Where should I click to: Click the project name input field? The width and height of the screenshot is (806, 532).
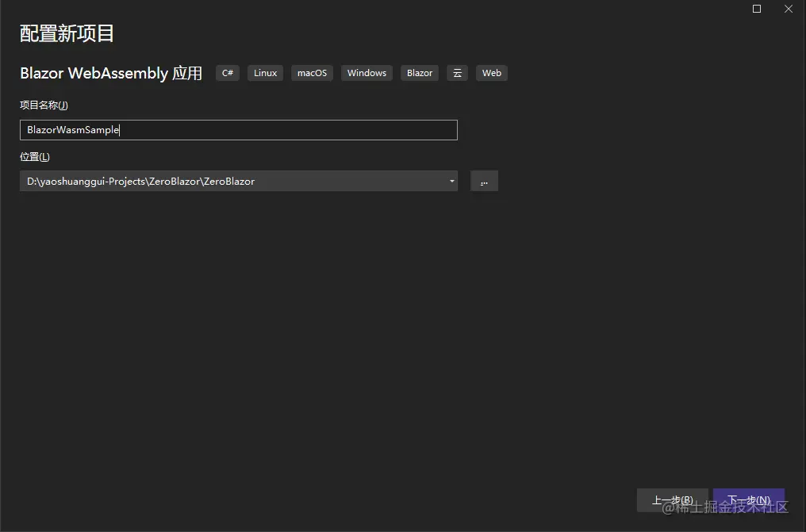pos(239,130)
